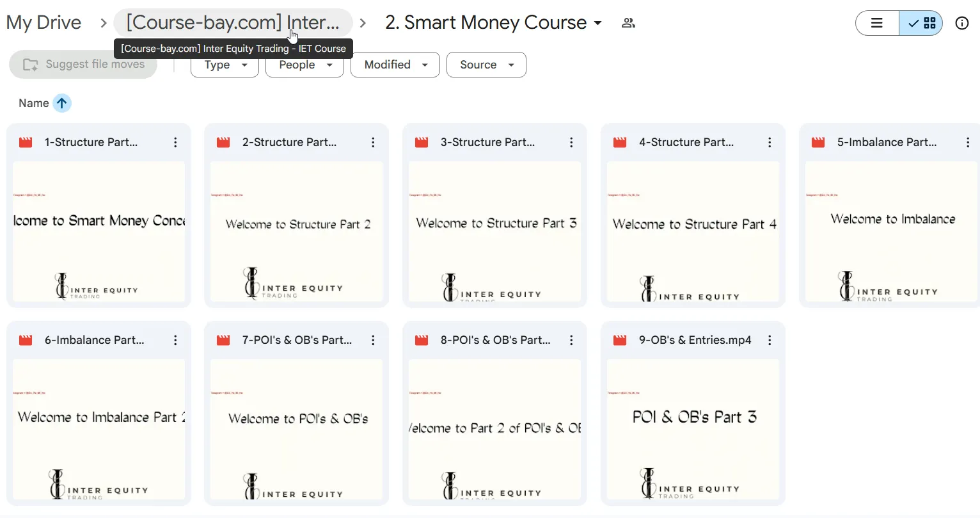Switch to list layout view
The width and height of the screenshot is (980, 518).
point(877,23)
